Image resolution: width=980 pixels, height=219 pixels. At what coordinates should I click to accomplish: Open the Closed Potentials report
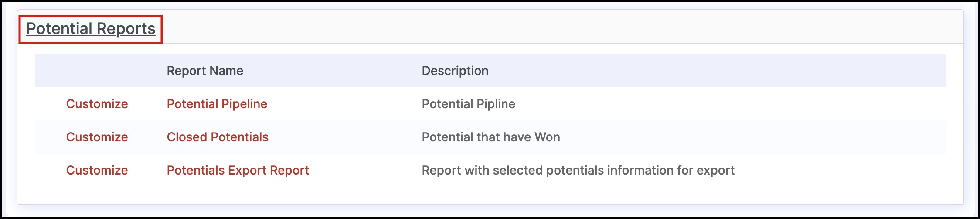(x=218, y=137)
